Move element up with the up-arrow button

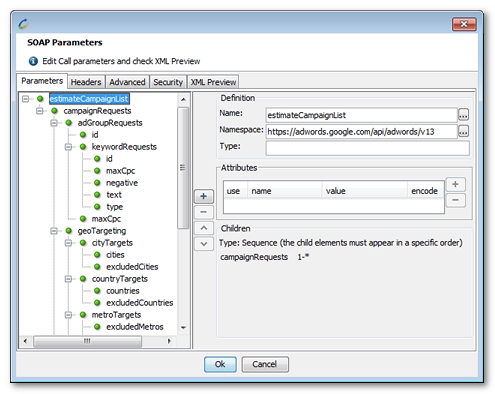coord(204,228)
